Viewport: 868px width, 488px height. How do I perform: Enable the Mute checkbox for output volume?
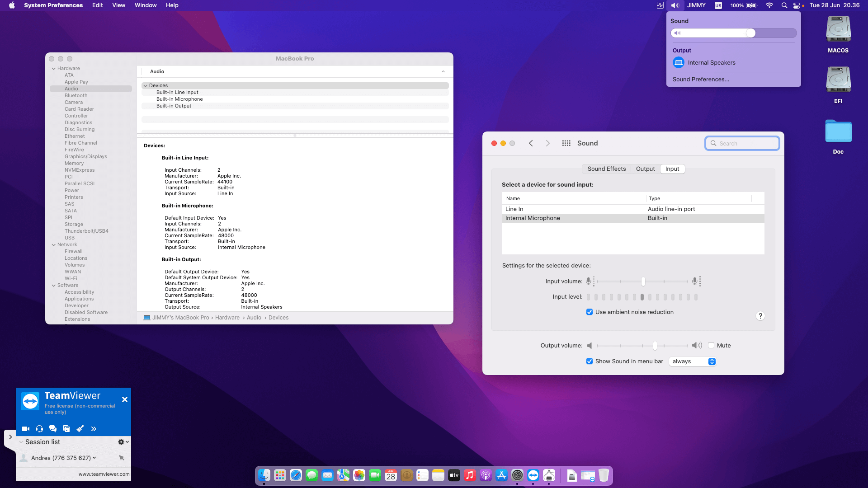pos(711,346)
